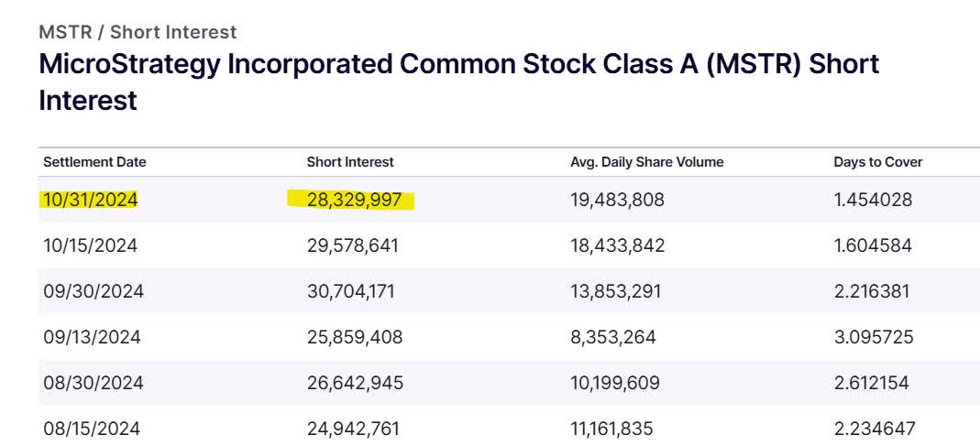Image resolution: width=980 pixels, height=446 pixels.
Task: Select the 3.095725 days to cover value
Action: (x=873, y=337)
